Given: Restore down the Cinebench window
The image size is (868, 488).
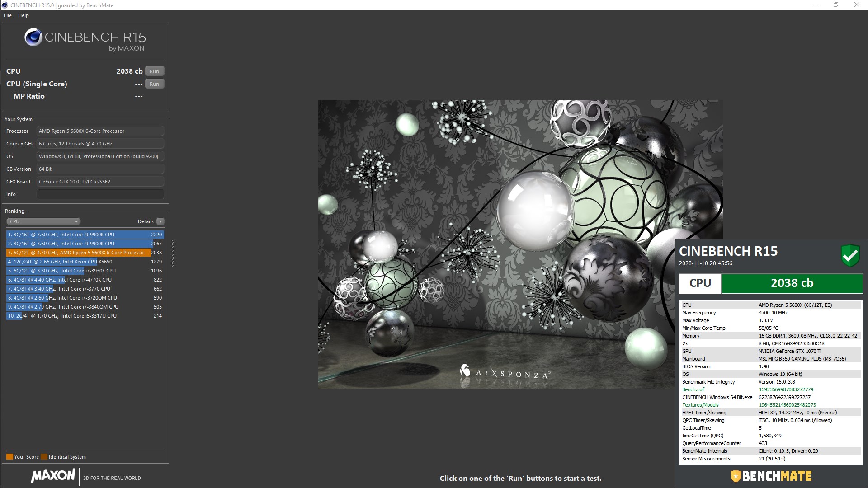Looking at the screenshot, I should coord(836,5).
